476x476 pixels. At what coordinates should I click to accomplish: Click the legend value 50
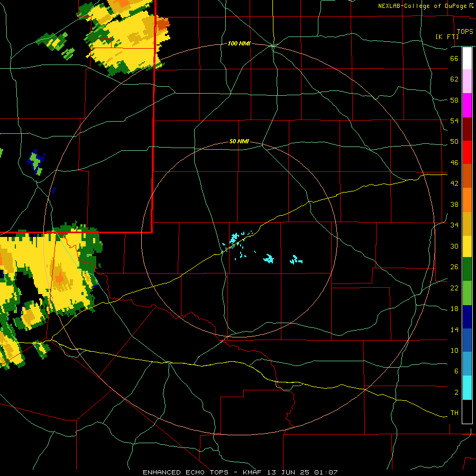[454, 141]
